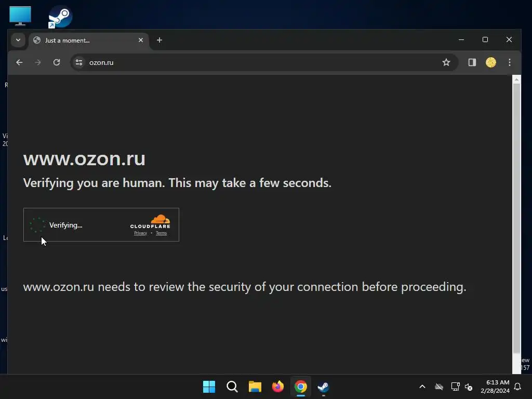
Task: Open the Chrome side panel
Action: 472,62
